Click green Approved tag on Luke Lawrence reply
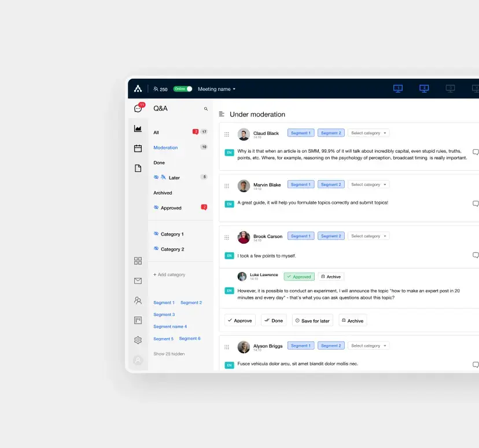The image size is (479, 448). [x=299, y=277]
